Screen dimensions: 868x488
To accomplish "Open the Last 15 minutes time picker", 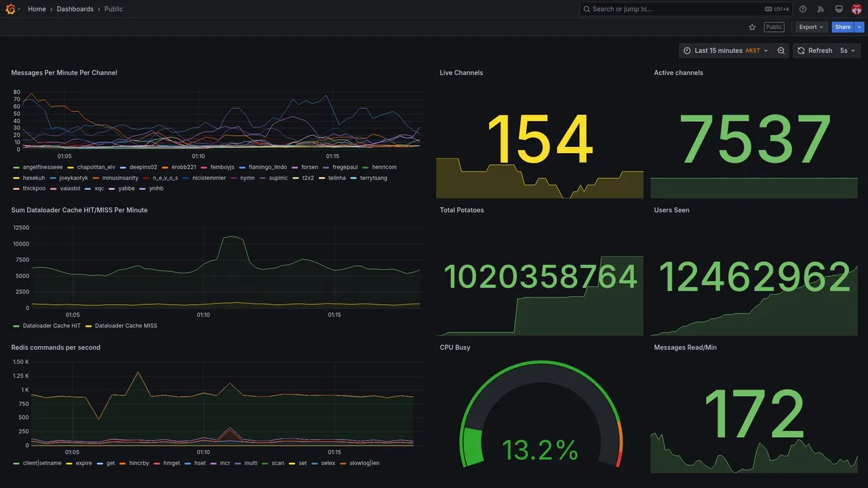I will tap(726, 51).
